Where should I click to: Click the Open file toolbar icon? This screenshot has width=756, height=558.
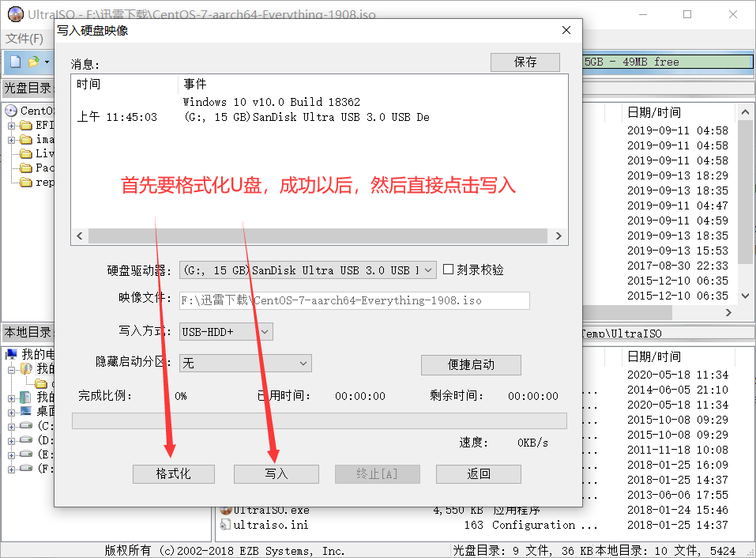click(x=34, y=62)
